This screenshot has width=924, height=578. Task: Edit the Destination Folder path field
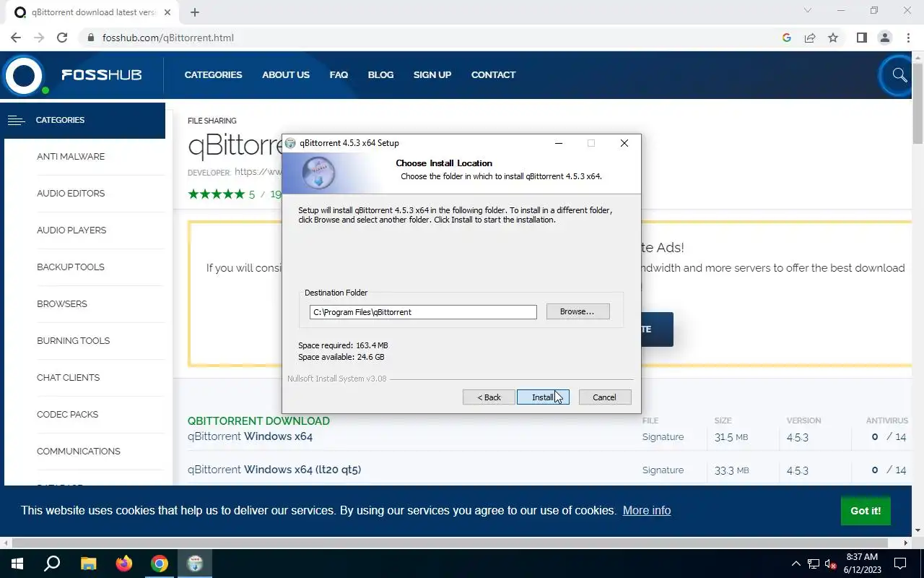tap(423, 312)
